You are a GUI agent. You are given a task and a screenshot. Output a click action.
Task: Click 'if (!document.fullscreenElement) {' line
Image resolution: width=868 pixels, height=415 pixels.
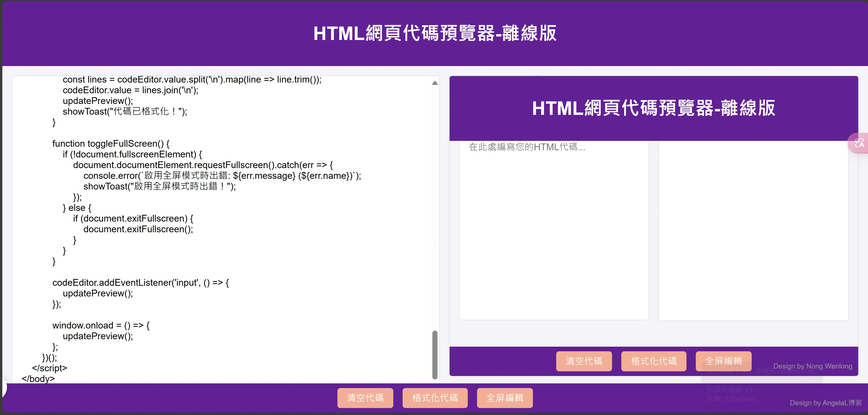(x=132, y=154)
